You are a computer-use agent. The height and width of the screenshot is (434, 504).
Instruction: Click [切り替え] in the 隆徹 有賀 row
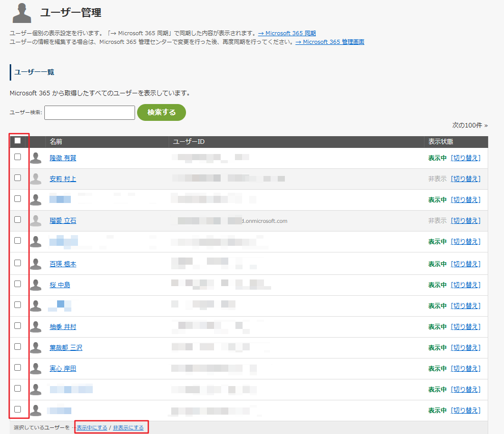[466, 158]
